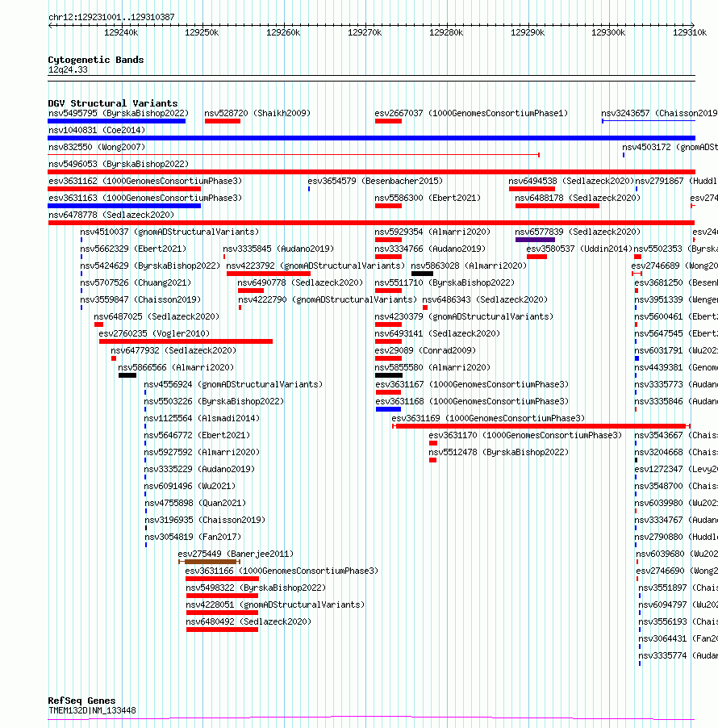Click the nsv1040831 (Coe2014) label

97,130
